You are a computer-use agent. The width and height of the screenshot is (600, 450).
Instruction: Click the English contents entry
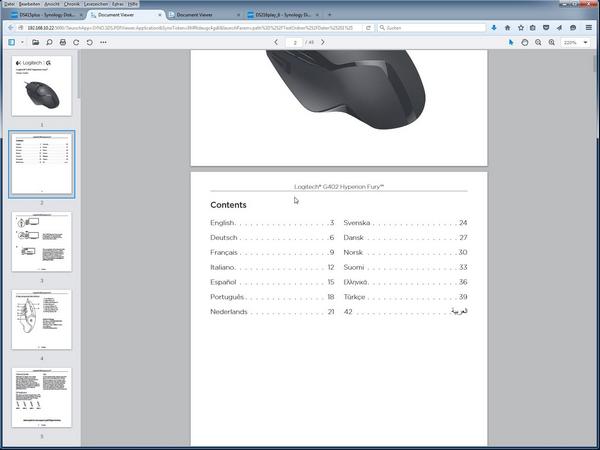[x=272, y=223]
